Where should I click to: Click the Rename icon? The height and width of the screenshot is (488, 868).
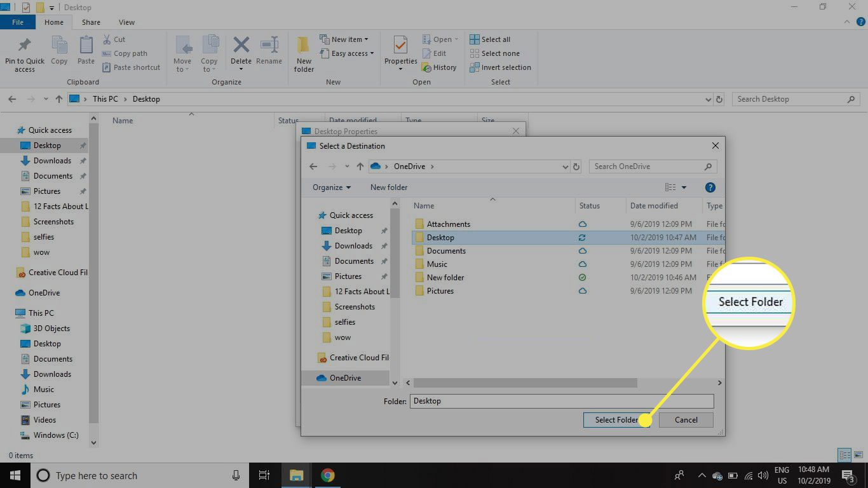pos(269,50)
